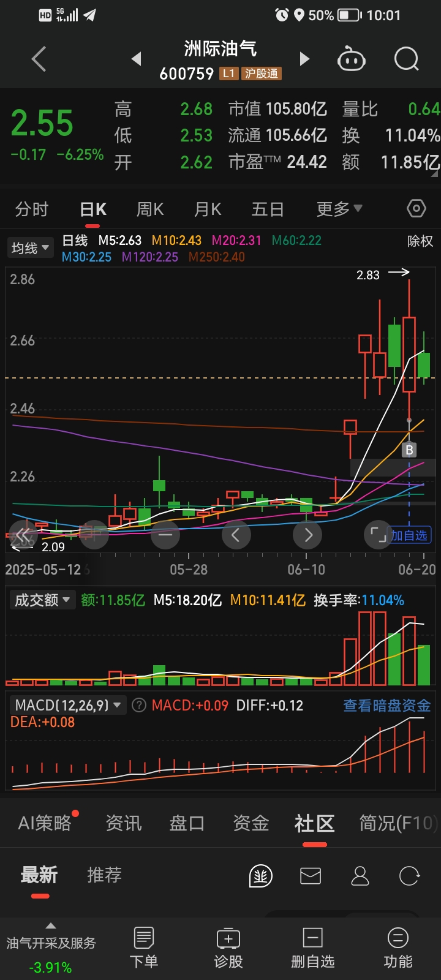Jump to earliest candles double-left arrow

pyautogui.click(x=23, y=535)
